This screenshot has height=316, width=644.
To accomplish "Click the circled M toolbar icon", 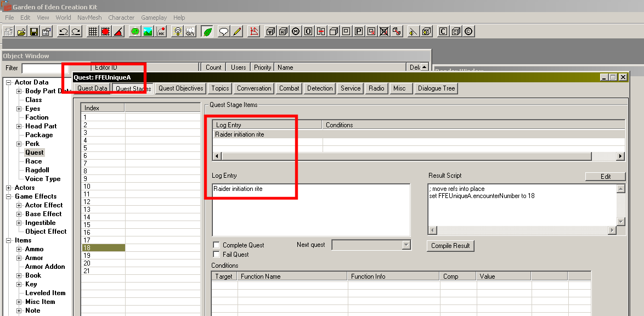I will (296, 32).
